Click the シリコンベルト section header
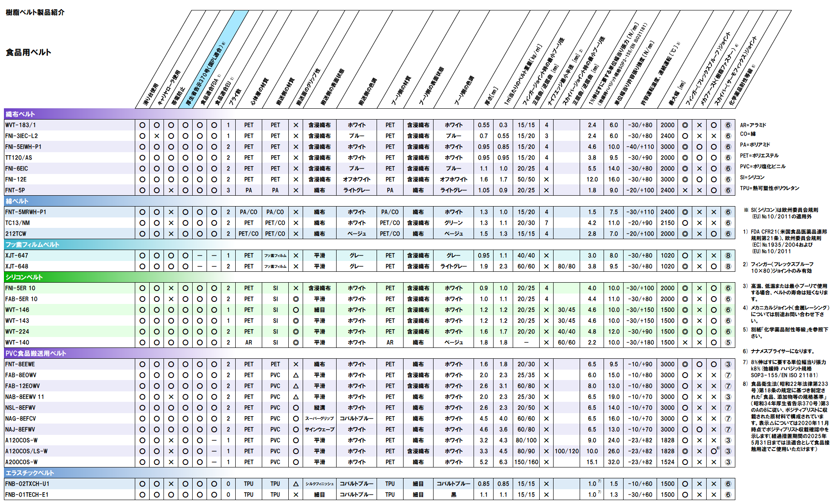The width and height of the screenshot is (831, 504). point(24,277)
